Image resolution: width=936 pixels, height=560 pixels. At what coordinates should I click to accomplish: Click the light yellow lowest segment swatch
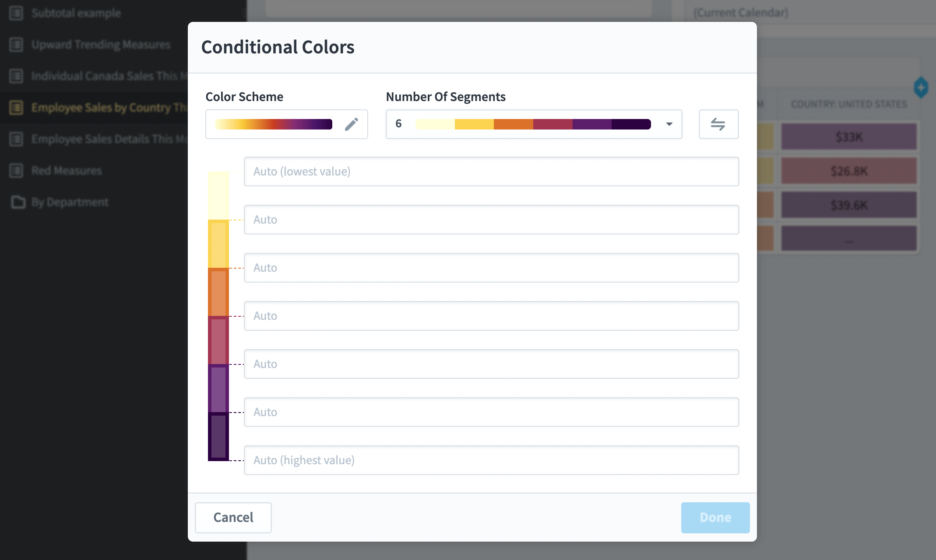(x=218, y=196)
